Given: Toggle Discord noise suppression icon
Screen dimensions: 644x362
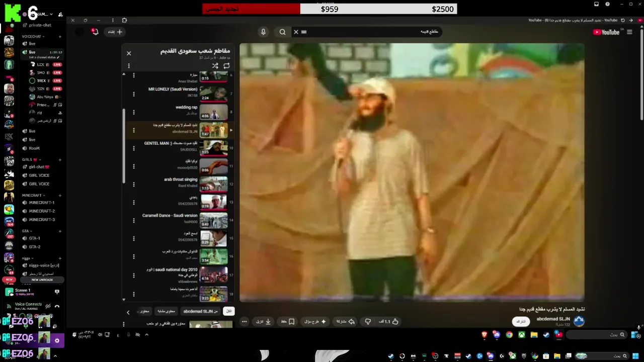Looking at the screenshot, I should coord(48,306).
